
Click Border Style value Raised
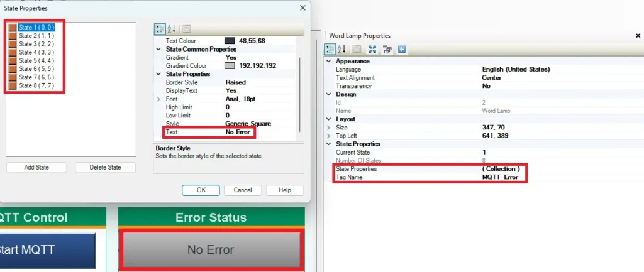point(236,82)
